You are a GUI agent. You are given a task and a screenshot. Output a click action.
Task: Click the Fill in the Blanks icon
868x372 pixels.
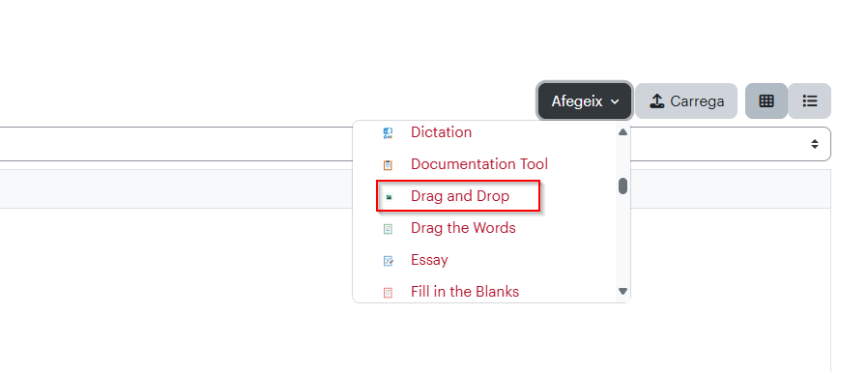click(388, 292)
